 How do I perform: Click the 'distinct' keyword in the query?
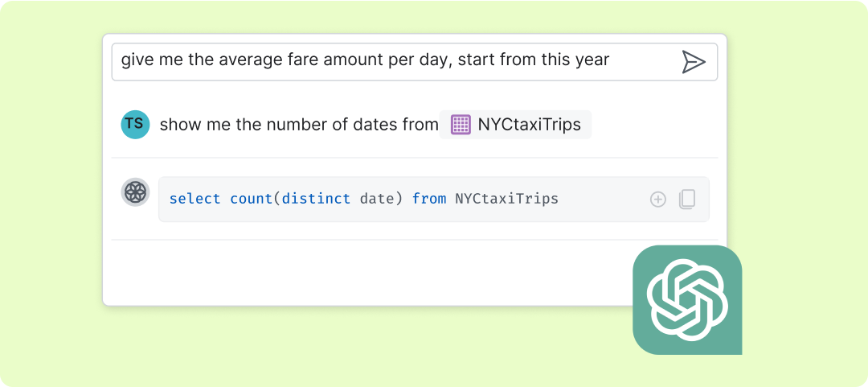(x=316, y=199)
